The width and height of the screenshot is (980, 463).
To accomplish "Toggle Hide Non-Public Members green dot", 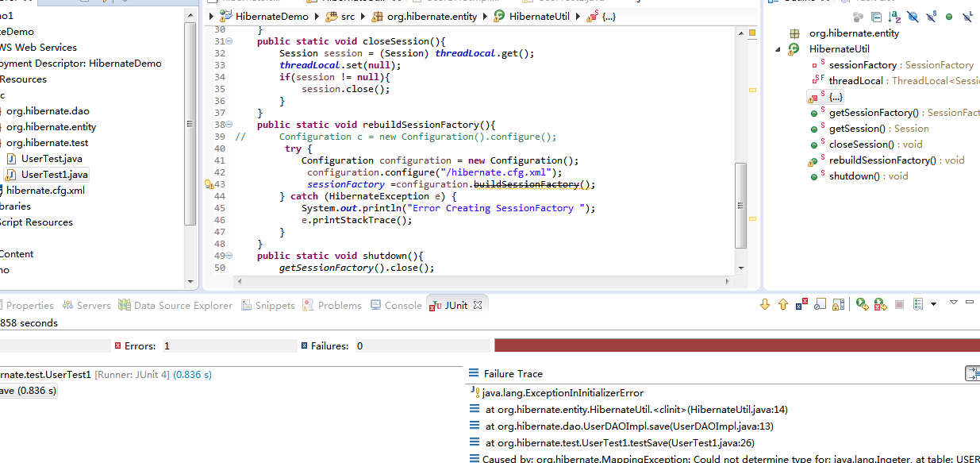I will point(949,17).
